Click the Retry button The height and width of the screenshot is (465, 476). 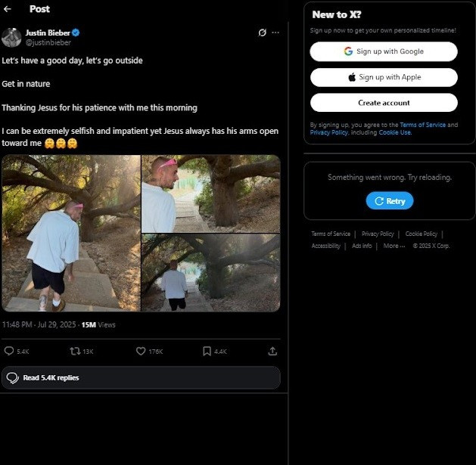(390, 201)
